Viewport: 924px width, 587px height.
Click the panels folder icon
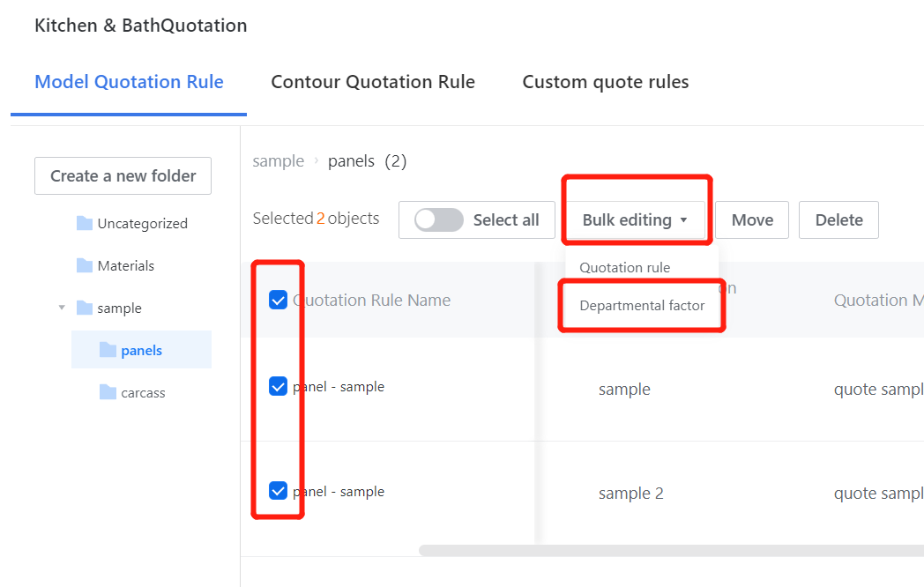tap(108, 351)
